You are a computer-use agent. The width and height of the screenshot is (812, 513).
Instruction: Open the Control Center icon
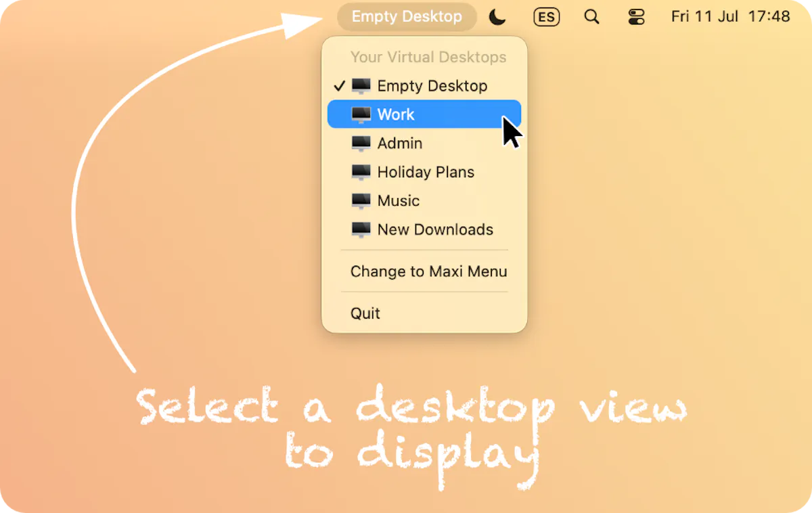(x=637, y=17)
